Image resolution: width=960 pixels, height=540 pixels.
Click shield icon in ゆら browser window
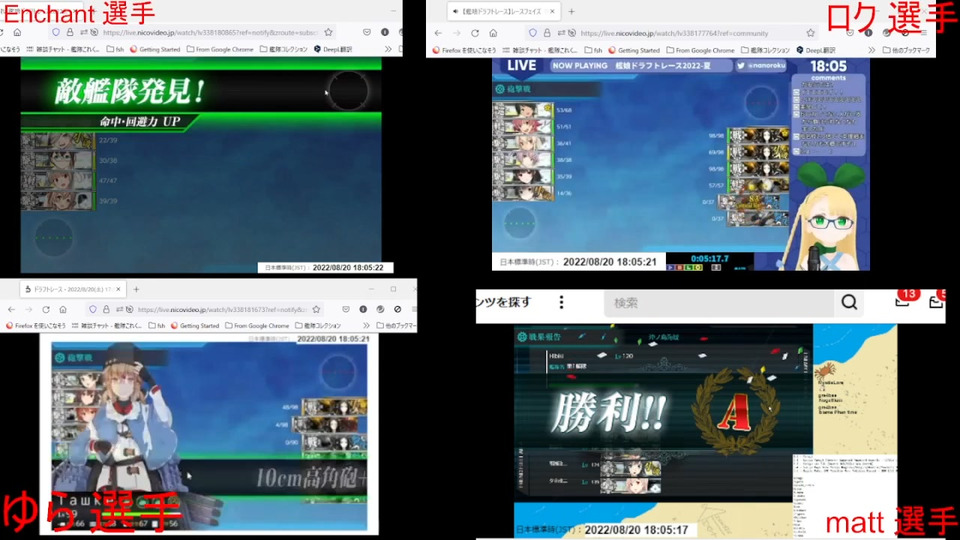pos(92,309)
